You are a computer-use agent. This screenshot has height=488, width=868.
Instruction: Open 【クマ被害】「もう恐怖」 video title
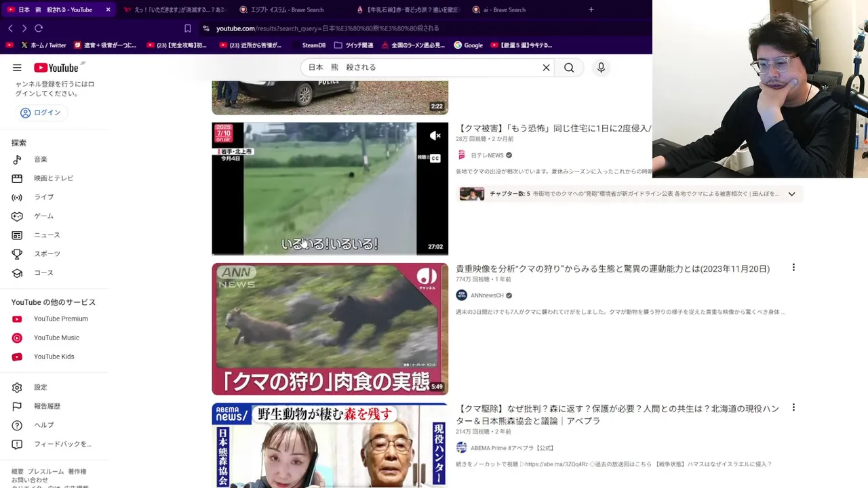click(553, 128)
